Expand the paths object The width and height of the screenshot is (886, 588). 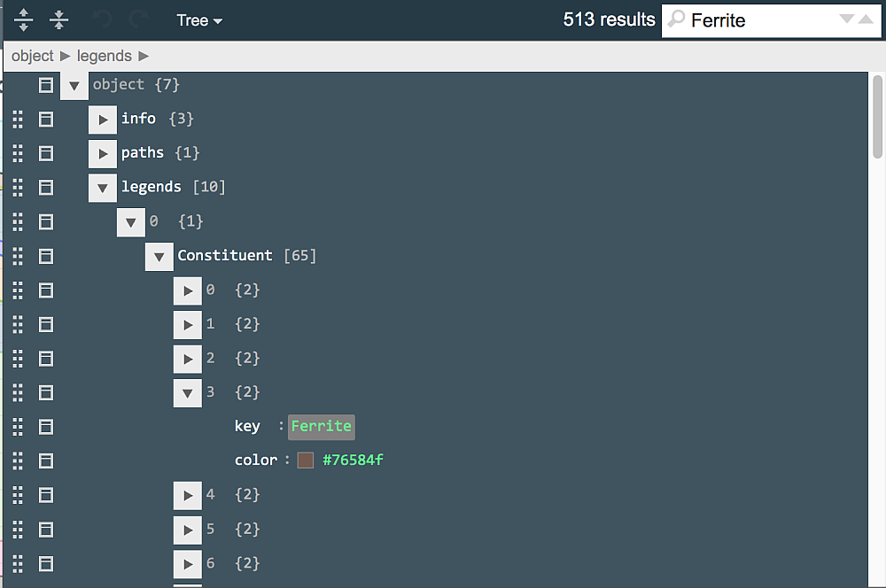pos(102,153)
